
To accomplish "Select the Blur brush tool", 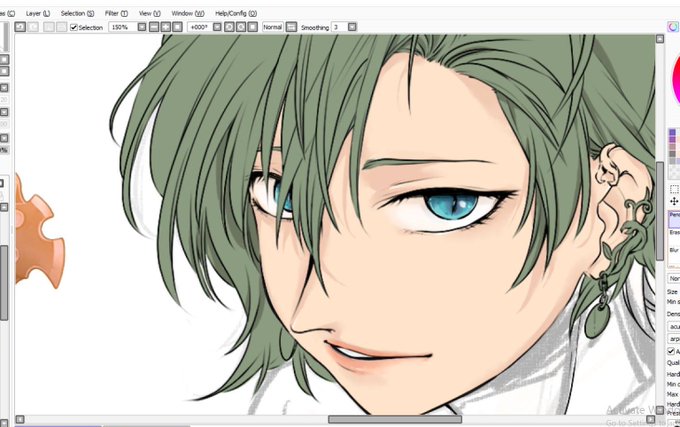I will (x=674, y=254).
